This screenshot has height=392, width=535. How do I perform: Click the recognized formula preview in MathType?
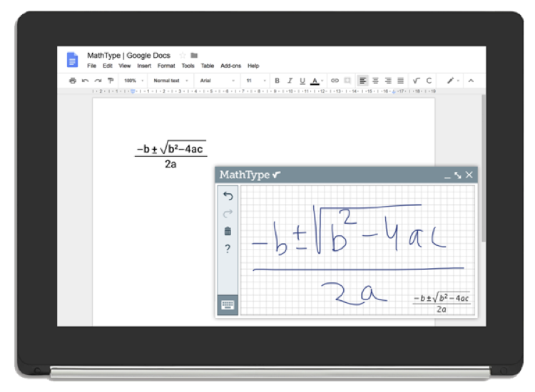click(442, 303)
